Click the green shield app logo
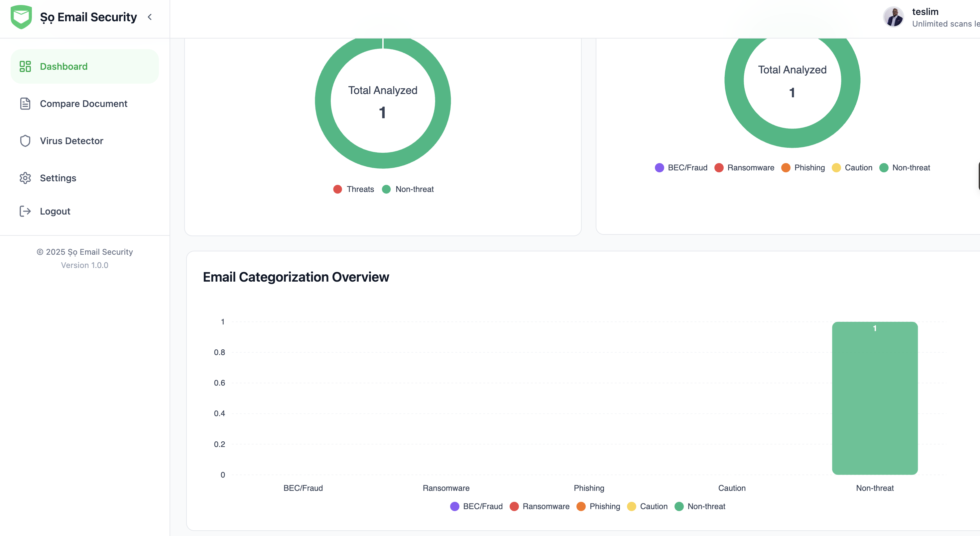980x536 pixels. point(21,17)
